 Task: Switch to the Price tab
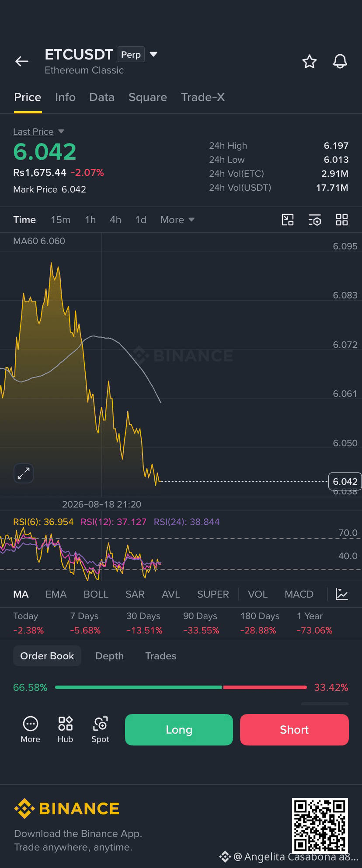28,97
